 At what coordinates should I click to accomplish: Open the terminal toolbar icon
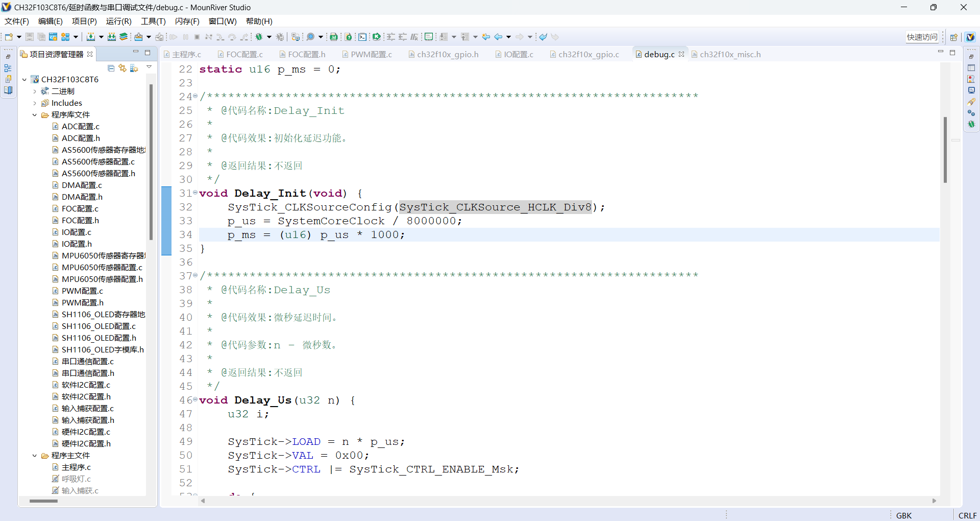point(362,37)
